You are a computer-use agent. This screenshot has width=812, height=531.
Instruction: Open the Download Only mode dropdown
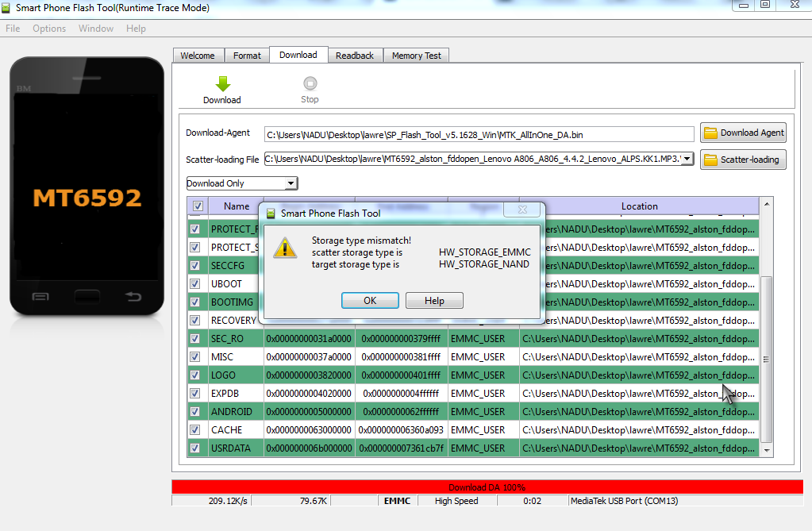[x=291, y=183]
